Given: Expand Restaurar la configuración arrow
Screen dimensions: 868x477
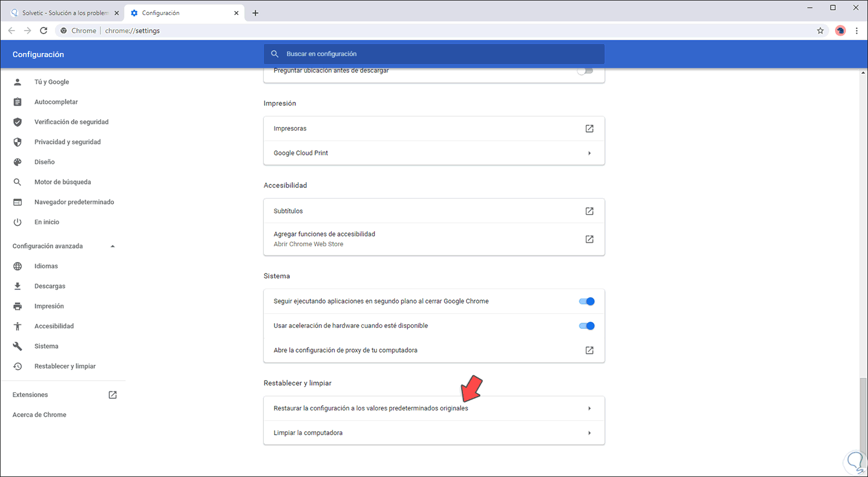Looking at the screenshot, I should click(x=590, y=409).
